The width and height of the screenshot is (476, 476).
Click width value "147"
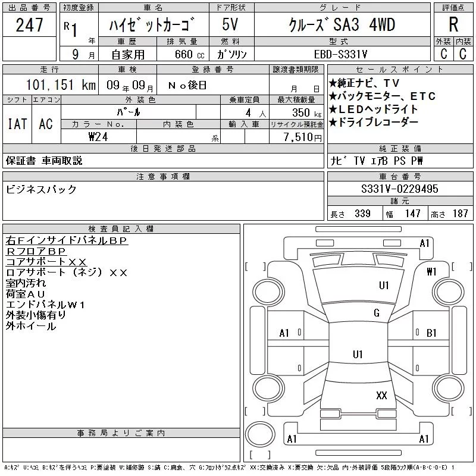(x=412, y=214)
